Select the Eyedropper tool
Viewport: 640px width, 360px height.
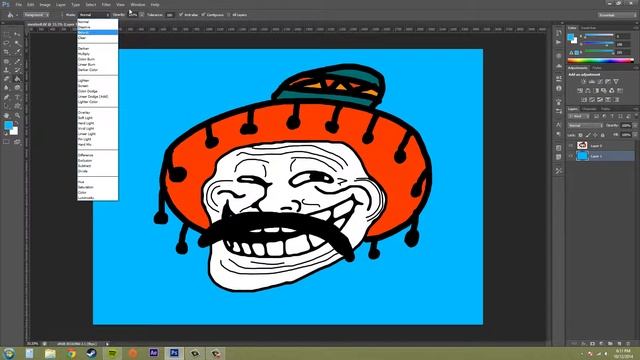pyautogui.click(x=18, y=52)
